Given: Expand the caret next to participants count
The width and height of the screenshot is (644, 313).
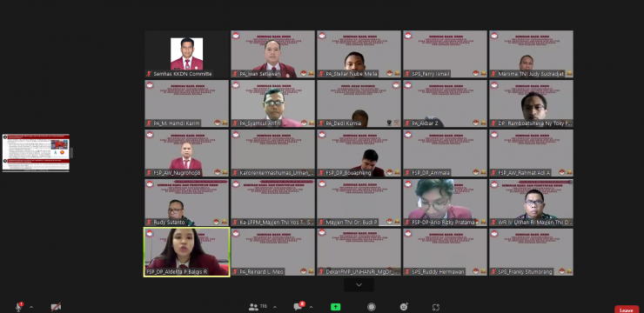Looking at the screenshot, I should (275, 307).
